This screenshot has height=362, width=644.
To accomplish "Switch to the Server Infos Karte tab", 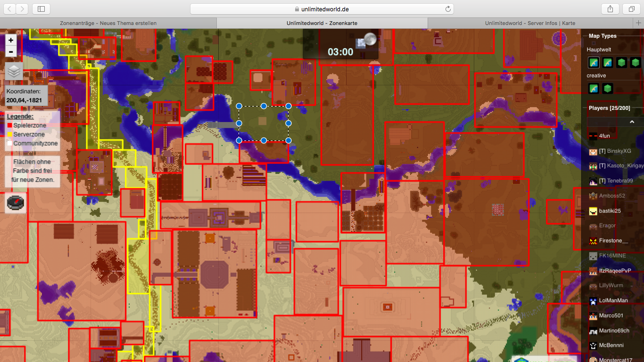I will pyautogui.click(x=530, y=23).
